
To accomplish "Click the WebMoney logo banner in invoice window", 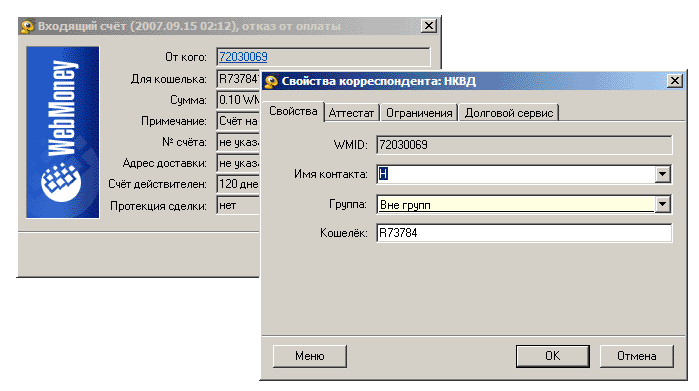I will pos(62,132).
